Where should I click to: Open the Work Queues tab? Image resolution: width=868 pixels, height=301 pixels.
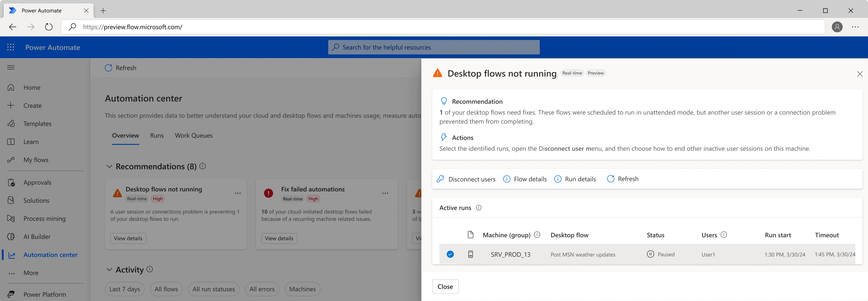click(193, 135)
